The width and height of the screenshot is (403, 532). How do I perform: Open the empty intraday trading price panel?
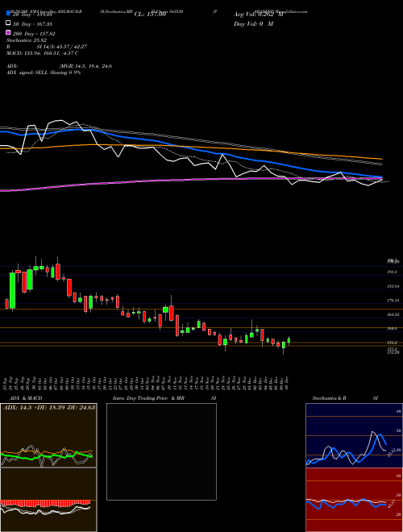click(161, 451)
